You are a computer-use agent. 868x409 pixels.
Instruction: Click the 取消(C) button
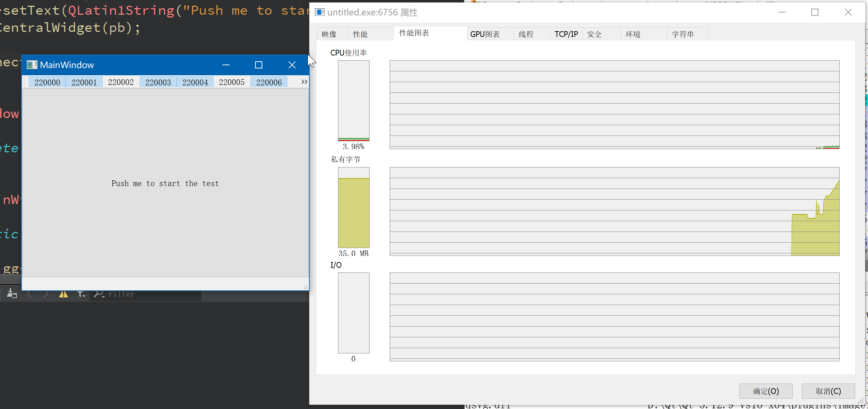click(828, 391)
